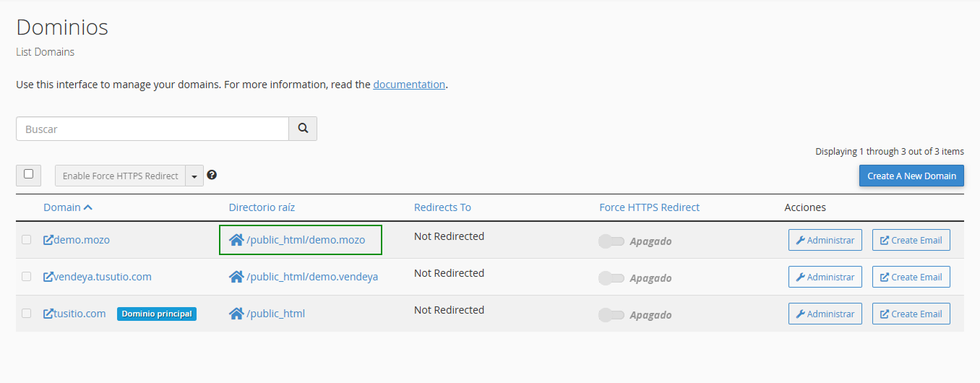Click the external link icon beside tusitio.com
Viewport: 980px width, 383px height.
click(x=48, y=314)
